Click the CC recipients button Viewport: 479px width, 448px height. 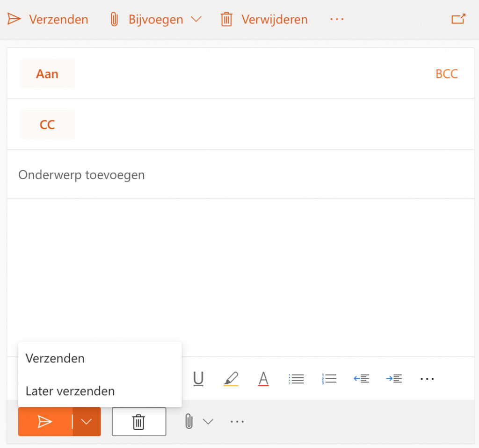click(47, 124)
